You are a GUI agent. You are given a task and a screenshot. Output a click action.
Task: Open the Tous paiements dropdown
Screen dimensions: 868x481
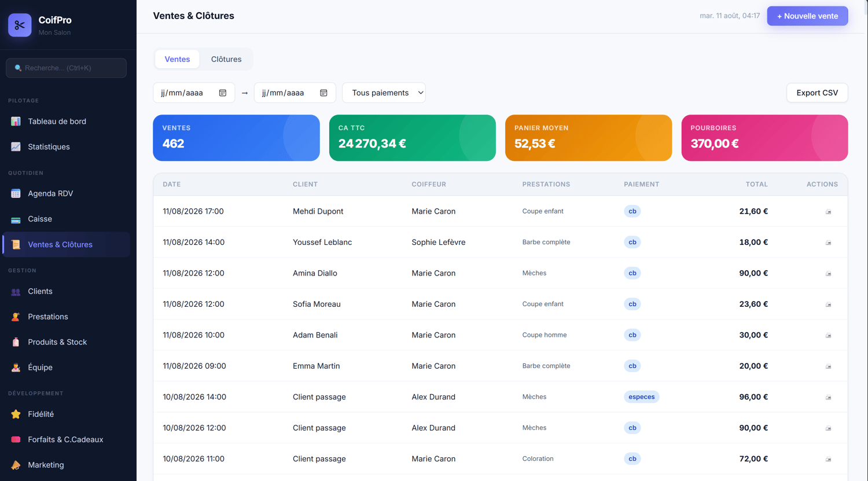click(384, 93)
